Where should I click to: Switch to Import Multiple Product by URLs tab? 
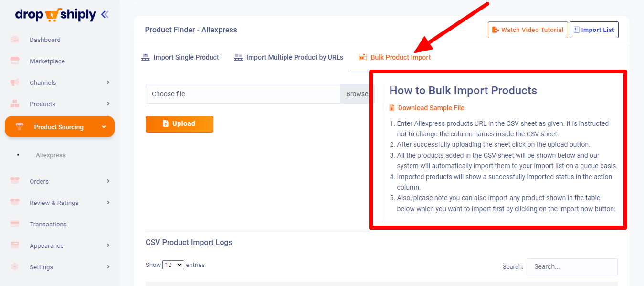[x=288, y=57]
